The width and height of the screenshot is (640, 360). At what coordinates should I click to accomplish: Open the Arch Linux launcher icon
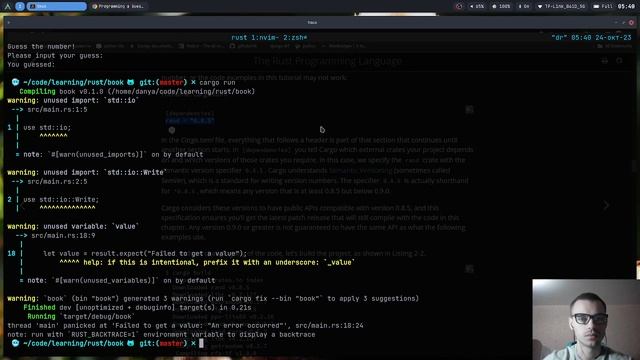click(x=7, y=6)
